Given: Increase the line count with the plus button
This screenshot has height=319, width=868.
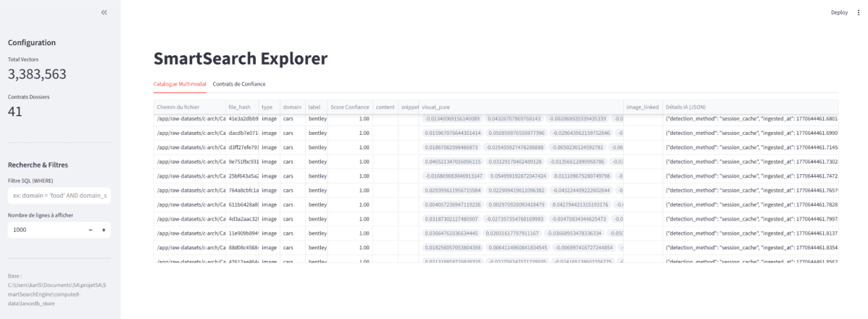Looking at the screenshot, I should pyautogui.click(x=104, y=230).
